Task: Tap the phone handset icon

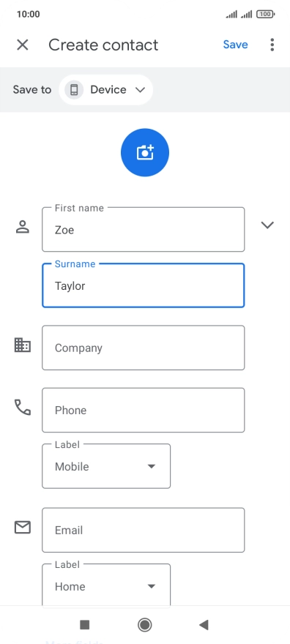Action: (23, 407)
